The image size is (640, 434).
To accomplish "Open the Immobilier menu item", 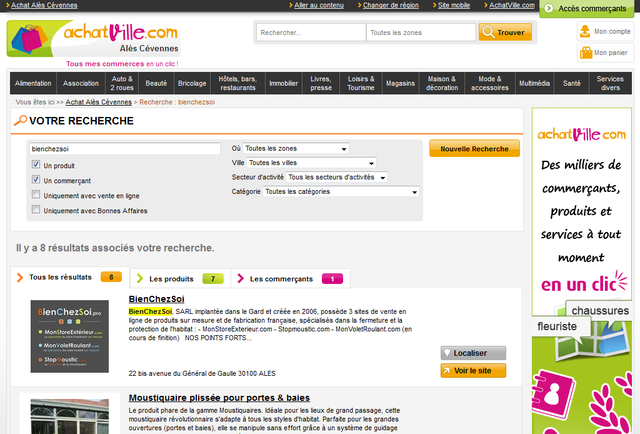I will [x=284, y=83].
